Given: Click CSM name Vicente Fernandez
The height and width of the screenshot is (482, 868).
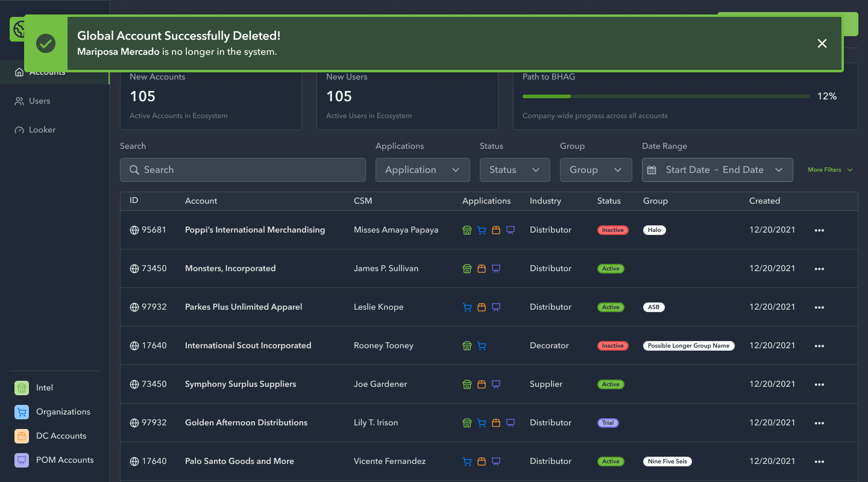Looking at the screenshot, I should click(389, 462).
